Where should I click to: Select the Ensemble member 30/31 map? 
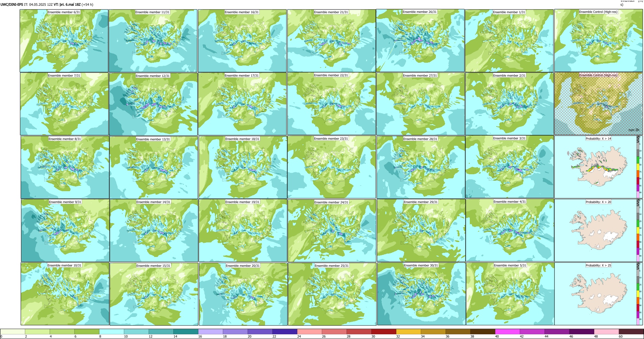point(421,294)
